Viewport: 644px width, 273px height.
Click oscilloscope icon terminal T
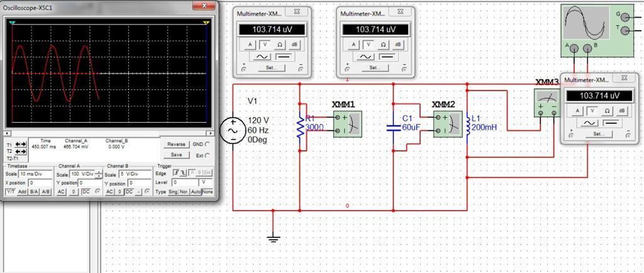tap(625, 30)
